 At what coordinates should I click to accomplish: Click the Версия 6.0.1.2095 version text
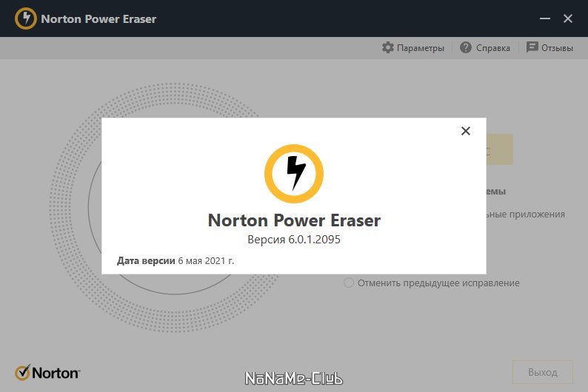pyautogui.click(x=294, y=239)
